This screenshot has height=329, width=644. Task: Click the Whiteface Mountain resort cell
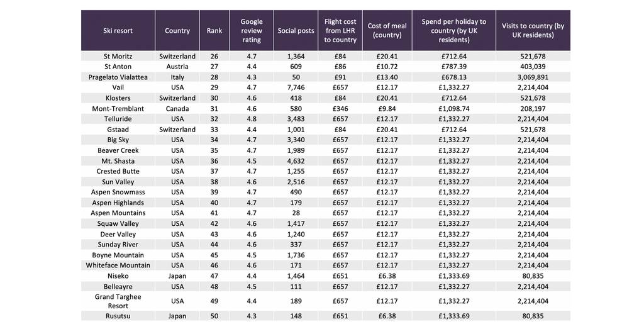tap(118, 265)
